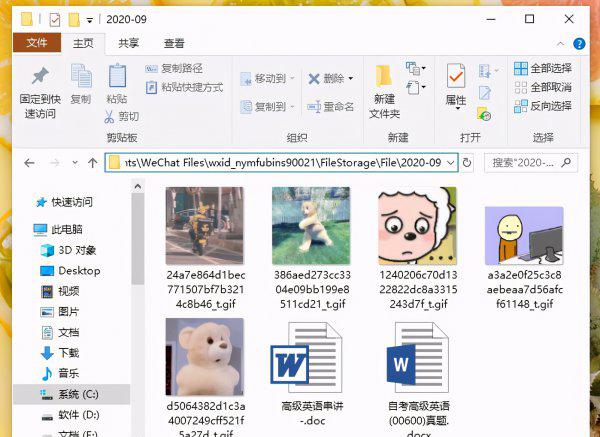Click the Copy icon in the clipboard group
600x437 pixels.
[x=81, y=77]
